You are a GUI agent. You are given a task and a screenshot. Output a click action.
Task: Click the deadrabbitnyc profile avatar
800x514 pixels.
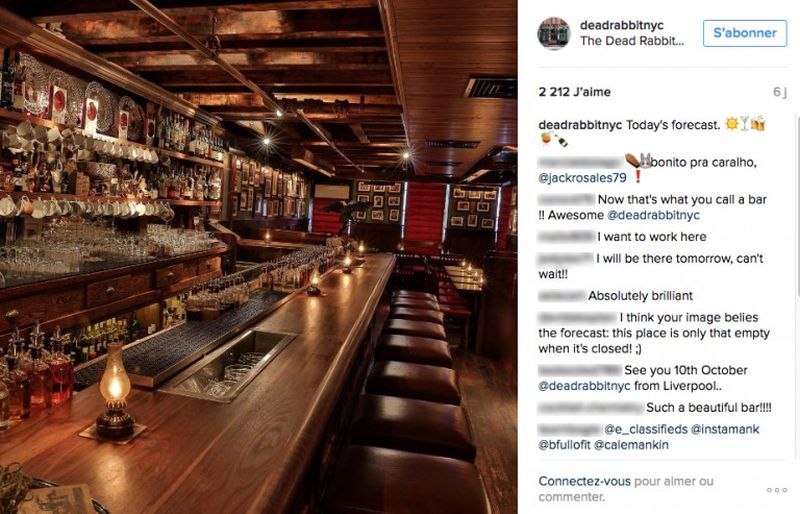point(553,33)
